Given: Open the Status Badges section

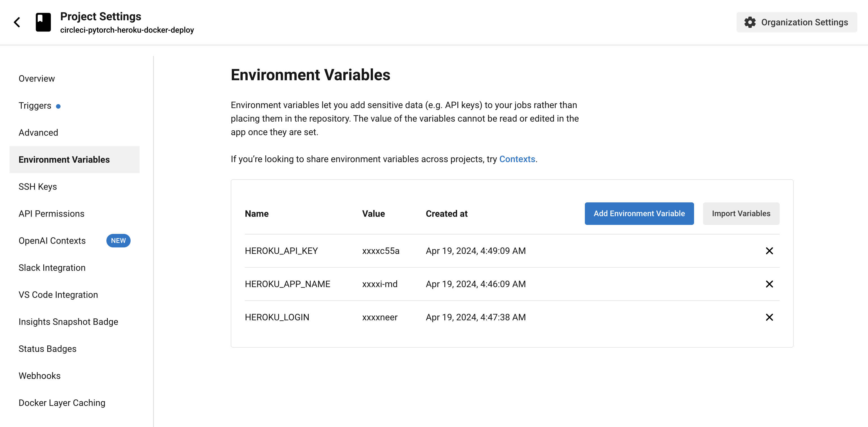Looking at the screenshot, I should (47, 348).
